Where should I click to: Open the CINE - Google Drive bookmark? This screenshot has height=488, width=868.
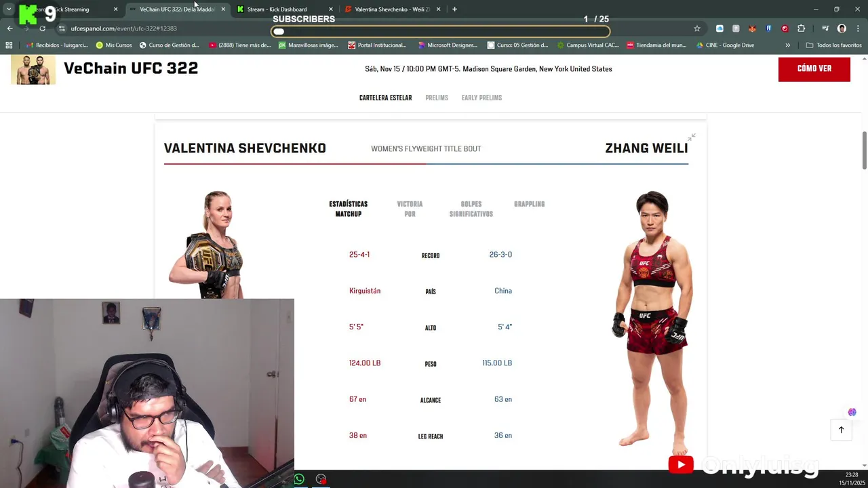725,45
